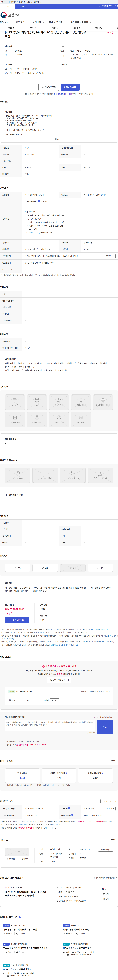118x980 pixels.
Task: Select the 필기 screening method
Action: coord(73,568)
